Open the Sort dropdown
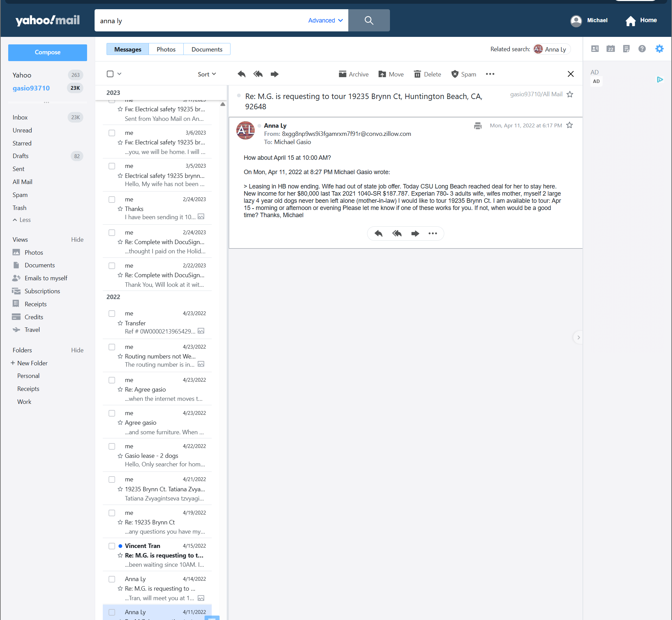 point(207,74)
